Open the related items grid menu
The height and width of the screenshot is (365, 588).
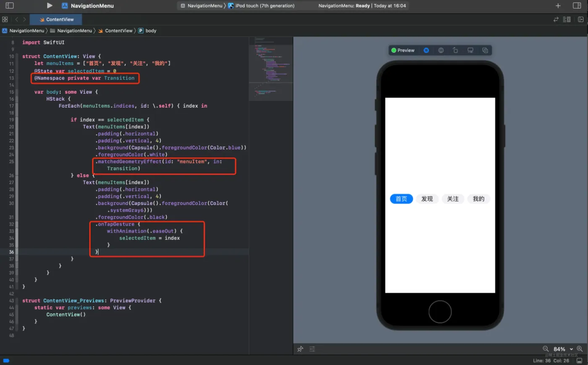click(5, 19)
